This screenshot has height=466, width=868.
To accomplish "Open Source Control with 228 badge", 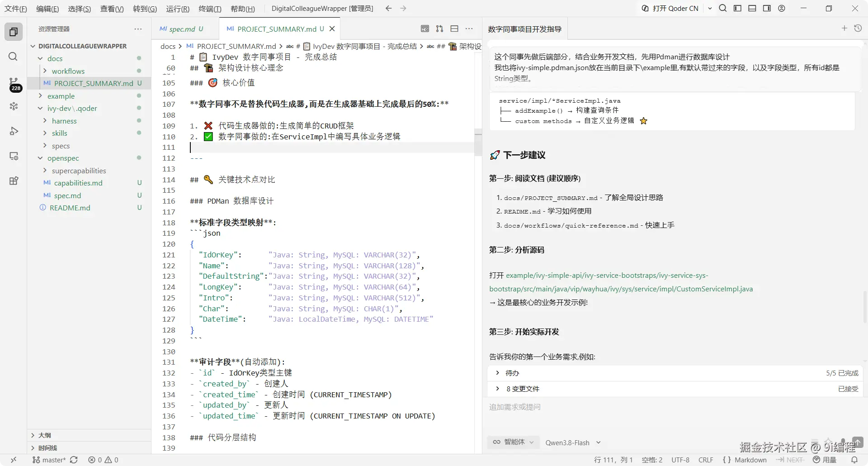I will (14, 84).
